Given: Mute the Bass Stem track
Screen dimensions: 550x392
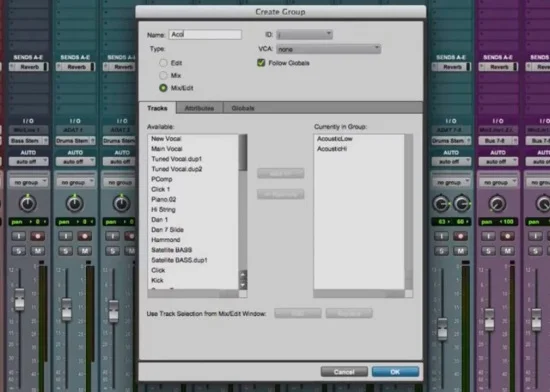Looking at the screenshot, I should coord(38,251).
